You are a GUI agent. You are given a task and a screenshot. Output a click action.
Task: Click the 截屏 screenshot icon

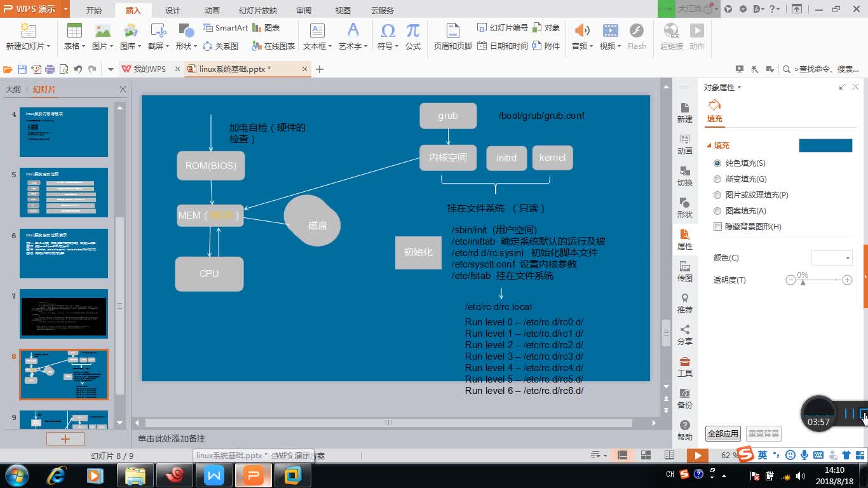(158, 31)
